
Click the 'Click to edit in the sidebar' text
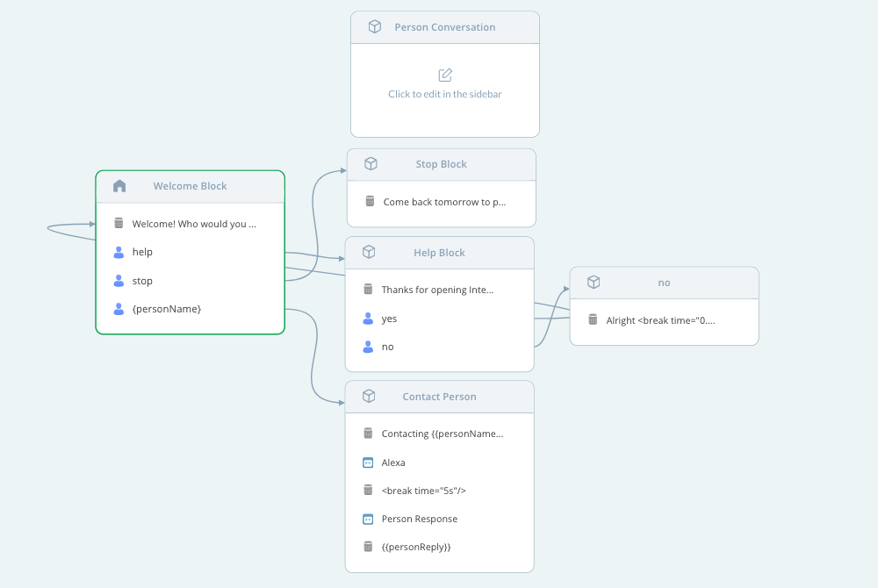tap(445, 94)
